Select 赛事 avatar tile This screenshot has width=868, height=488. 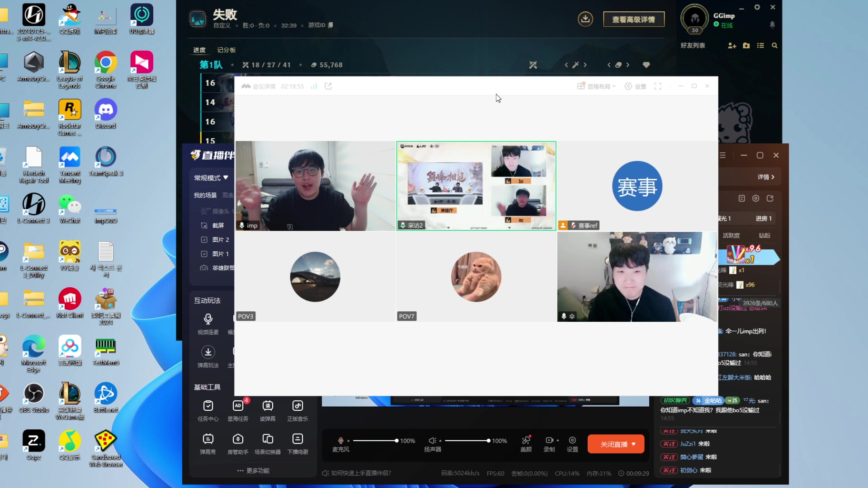tap(637, 186)
